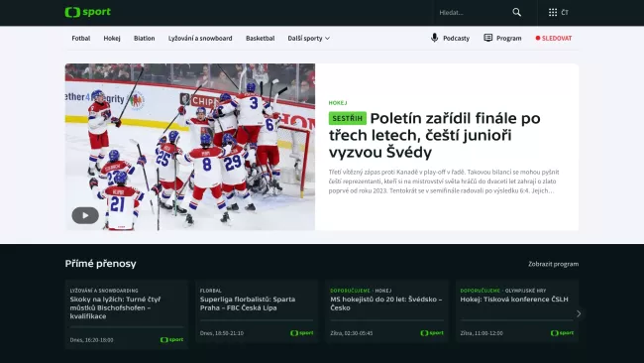Screen dimensions: 644x363
Task: Click DOPORUČUJEME · HOKEJ tag
Action: (x=361, y=291)
